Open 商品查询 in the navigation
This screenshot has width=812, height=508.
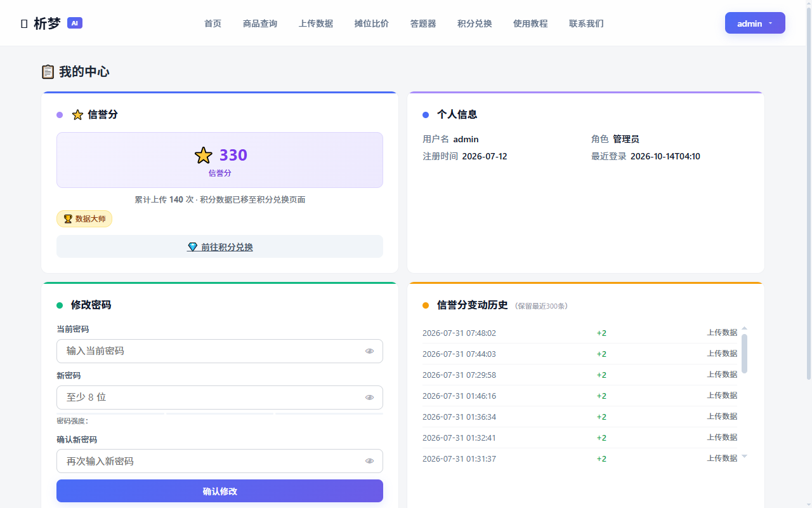260,23
